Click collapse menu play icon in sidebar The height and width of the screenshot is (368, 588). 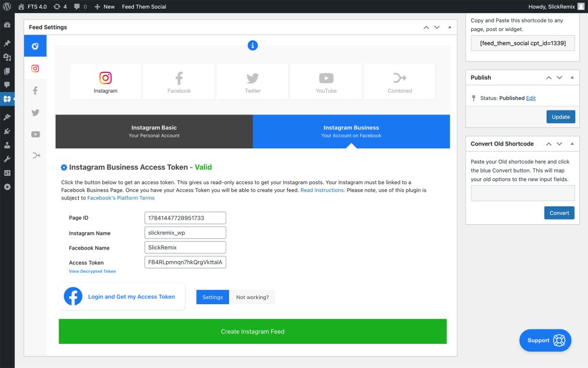pos(7,187)
